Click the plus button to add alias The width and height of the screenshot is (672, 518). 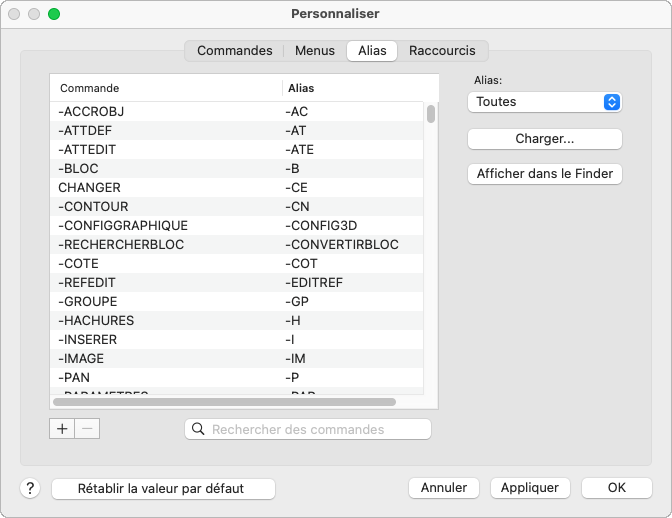coord(62,428)
